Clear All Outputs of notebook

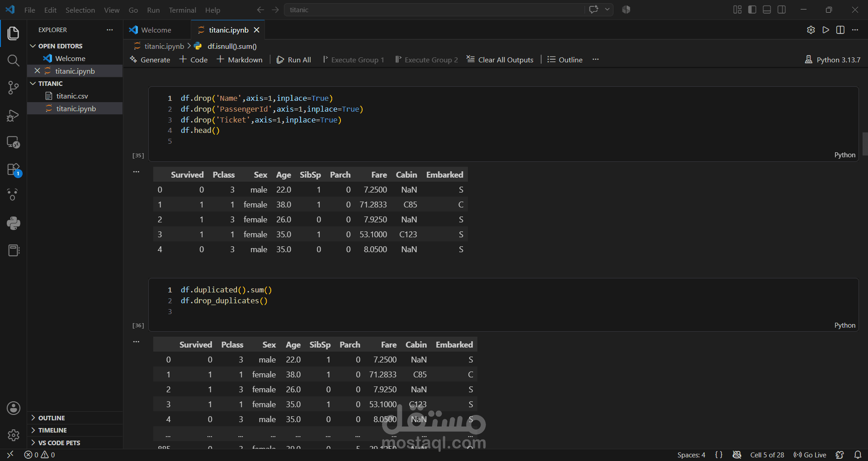click(x=500, y=60)
